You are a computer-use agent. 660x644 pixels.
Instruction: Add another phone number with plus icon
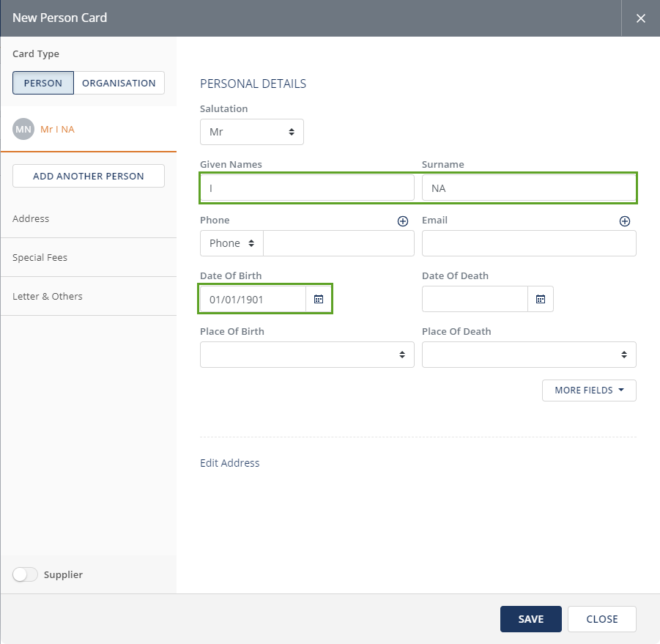[x=403, y=221]
